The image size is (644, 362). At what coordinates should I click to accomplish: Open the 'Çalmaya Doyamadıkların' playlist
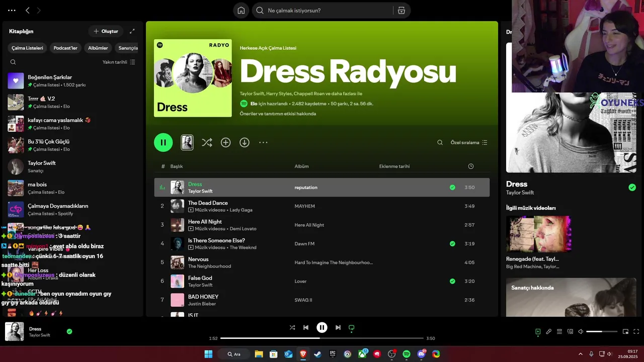[x=73, y=209]
